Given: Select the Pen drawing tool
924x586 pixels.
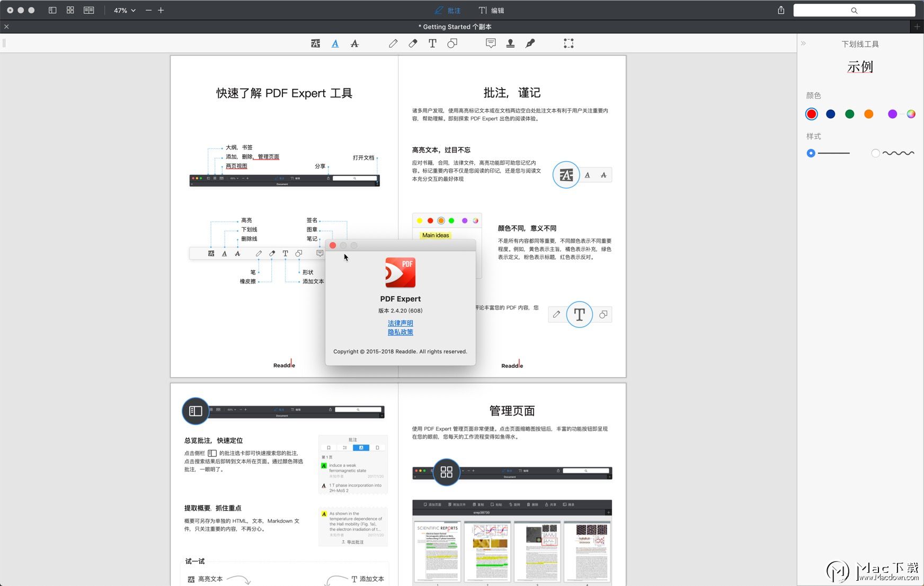Looking at the screenshot, I should [x=393, y=43].
